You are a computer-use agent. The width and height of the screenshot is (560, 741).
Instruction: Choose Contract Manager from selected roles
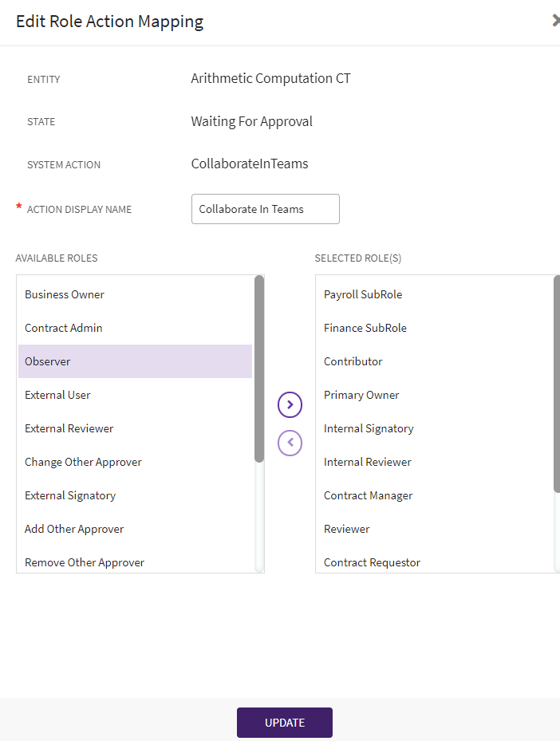click(x=369, y=495)
